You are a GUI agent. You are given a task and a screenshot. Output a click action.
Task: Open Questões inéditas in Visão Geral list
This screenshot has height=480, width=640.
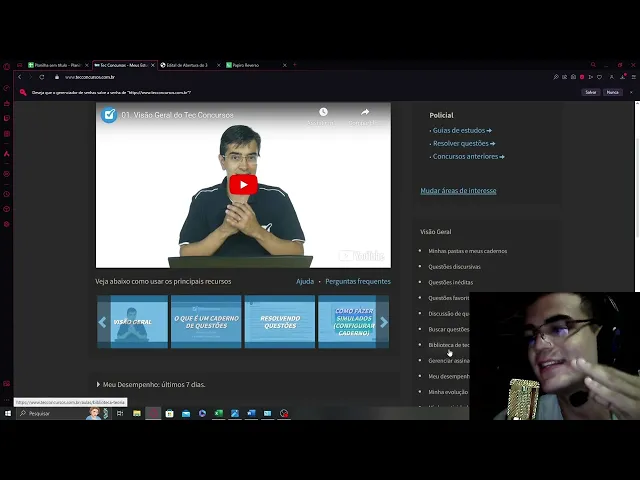[x=451, y=282]
